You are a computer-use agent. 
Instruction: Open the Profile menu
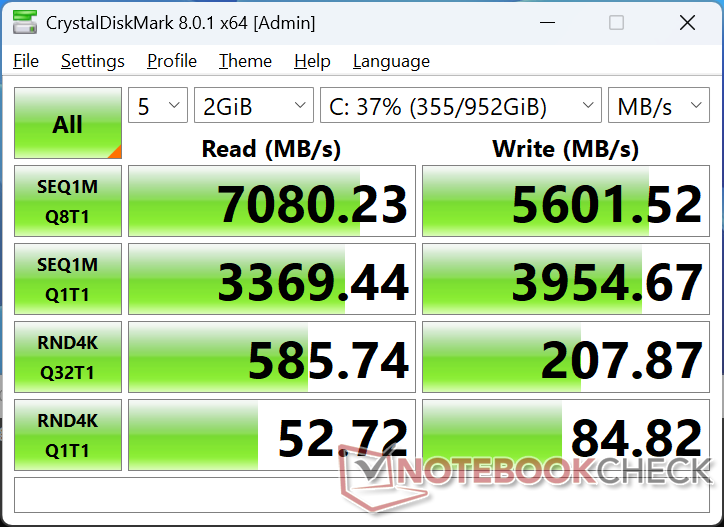coord(172,61)
